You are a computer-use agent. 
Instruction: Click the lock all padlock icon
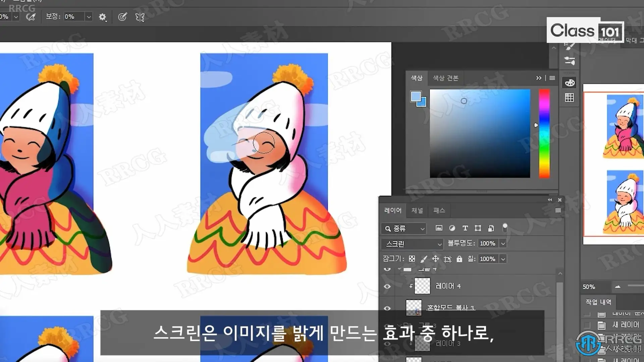click(x=459, y=259)
